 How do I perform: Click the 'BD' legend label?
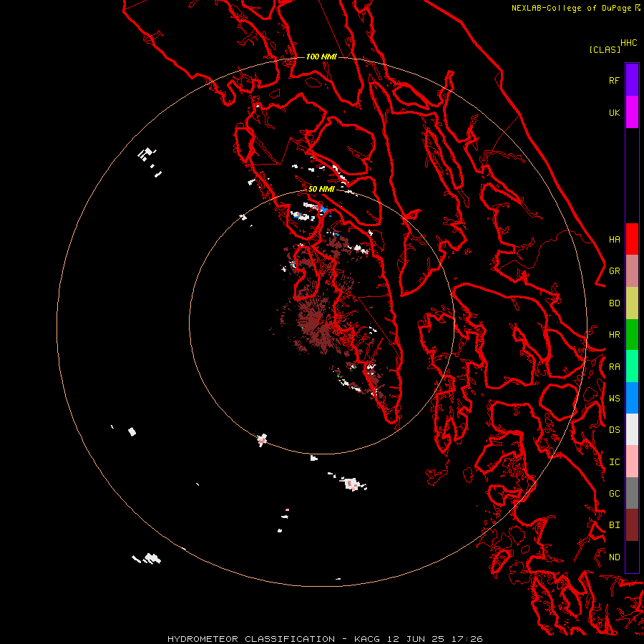(x=615, y=303)
